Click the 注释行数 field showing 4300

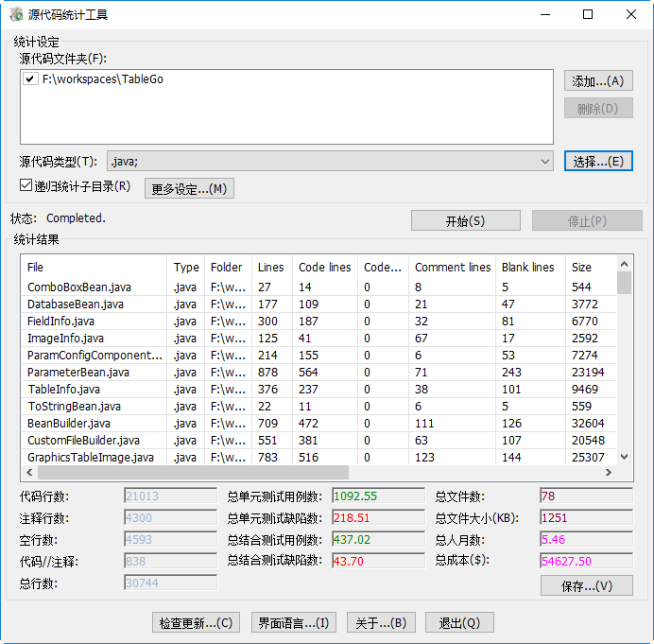click(171, 517)
